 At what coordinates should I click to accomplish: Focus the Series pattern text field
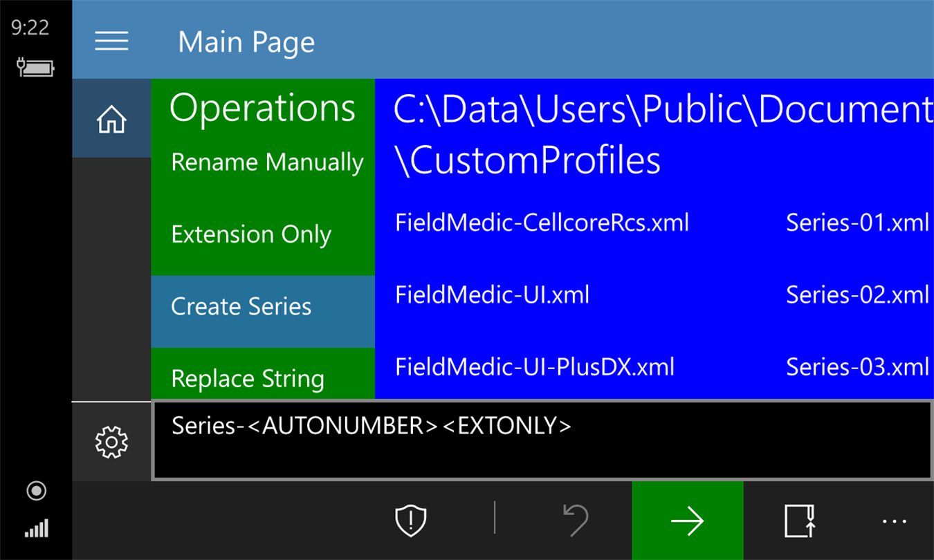542,440
